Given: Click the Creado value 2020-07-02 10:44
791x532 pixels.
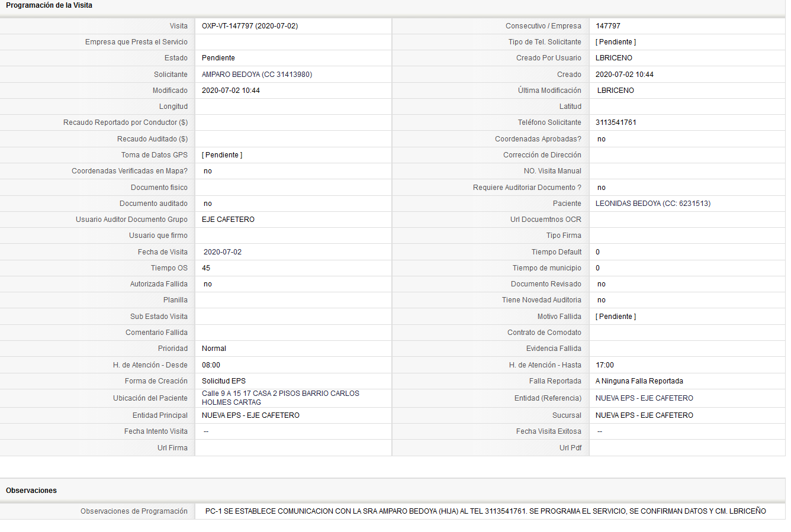Looking at the screenshot, I should click(625, 75).
